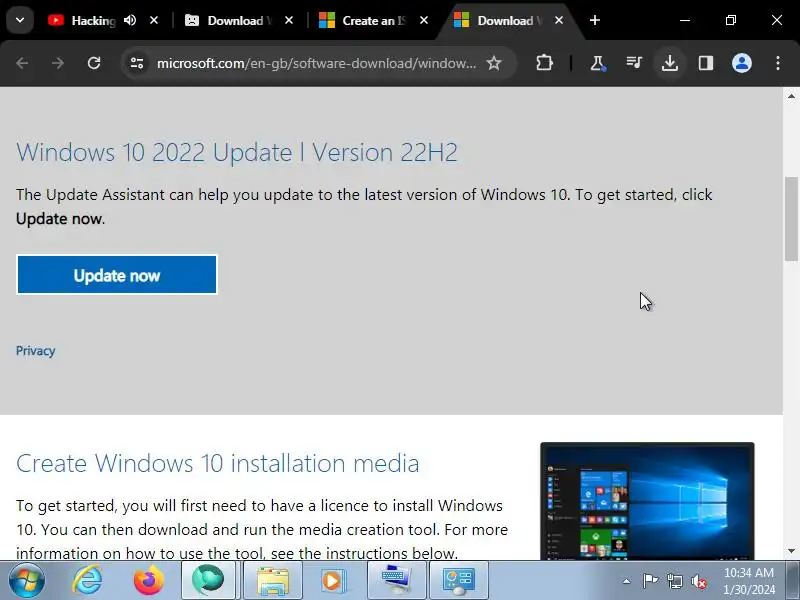The height and width of the screenshot is (600, 800).
Task: Switch to the Create an ISO tab
Action: [365, 20]
